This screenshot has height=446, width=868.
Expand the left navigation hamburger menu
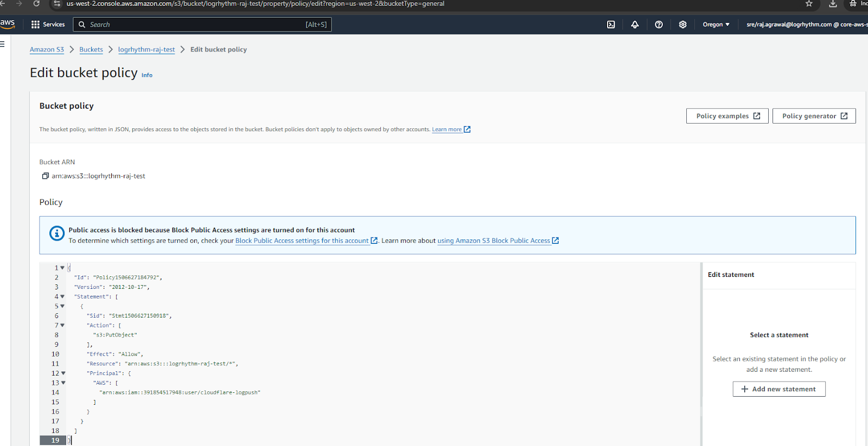tap(2, 44)
